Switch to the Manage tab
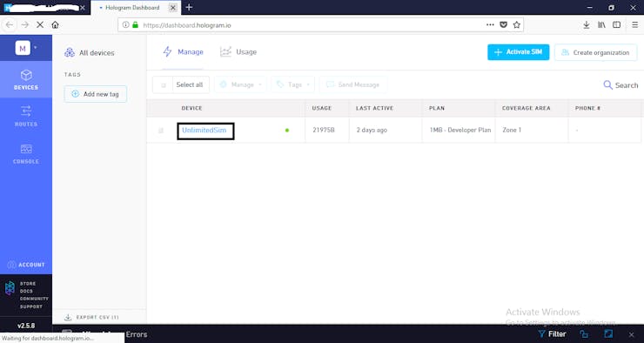 (x=183, y=51)
